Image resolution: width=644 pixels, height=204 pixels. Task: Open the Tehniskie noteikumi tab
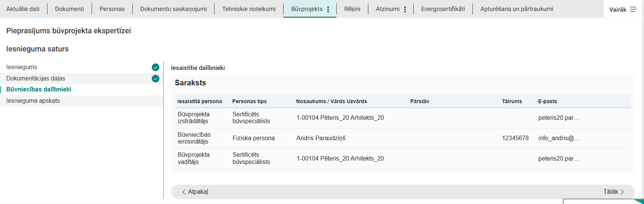[248, 9]
